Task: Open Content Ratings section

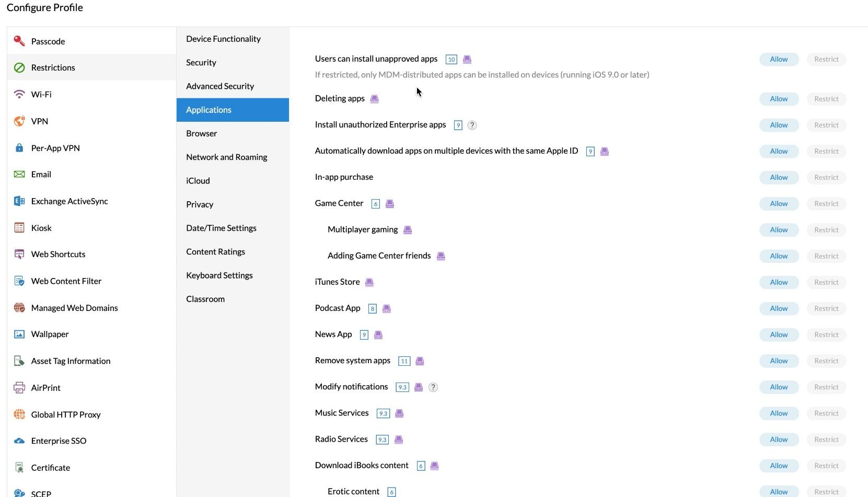Action: pyautogui.click(x=233, y=251)
